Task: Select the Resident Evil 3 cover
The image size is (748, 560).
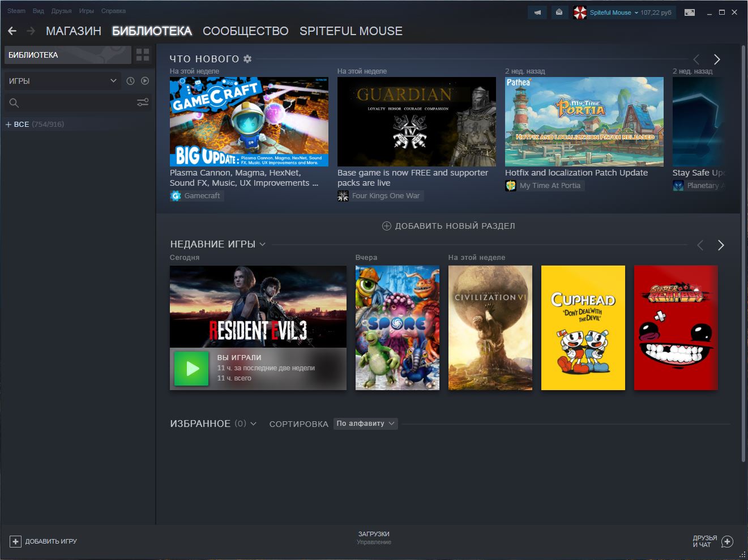Action: click(258, 306)
